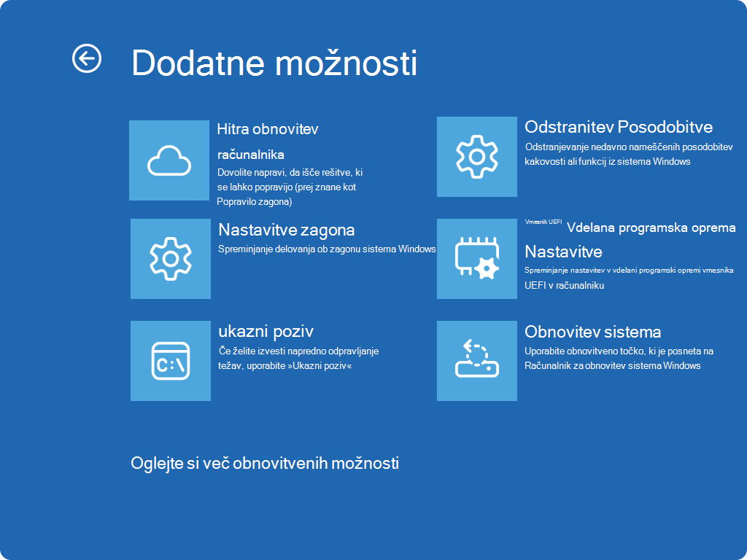The height and width of the screenshot is (560, 747).
Task: Choose Odstranitev Posodobitve option title
Action: click(x=619, y=127)
